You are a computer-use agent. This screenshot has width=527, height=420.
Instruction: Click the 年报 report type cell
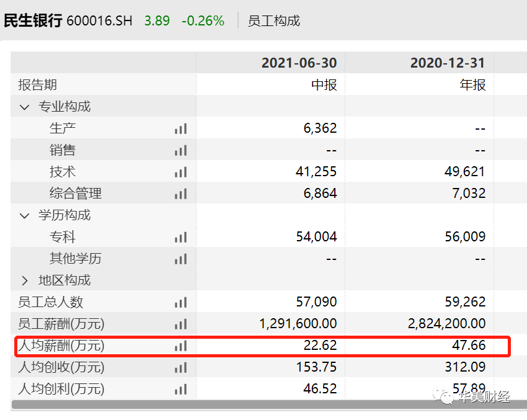[472, 85]
